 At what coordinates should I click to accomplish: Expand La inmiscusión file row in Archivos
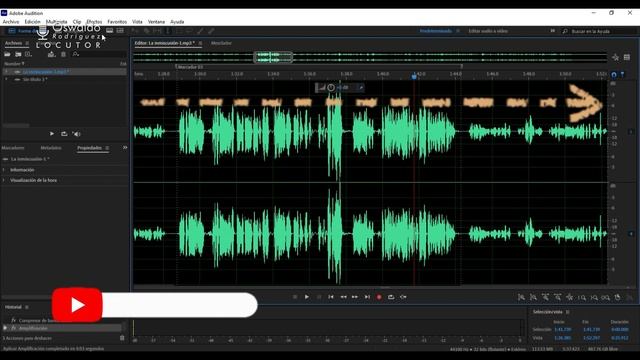pos(6,71)
